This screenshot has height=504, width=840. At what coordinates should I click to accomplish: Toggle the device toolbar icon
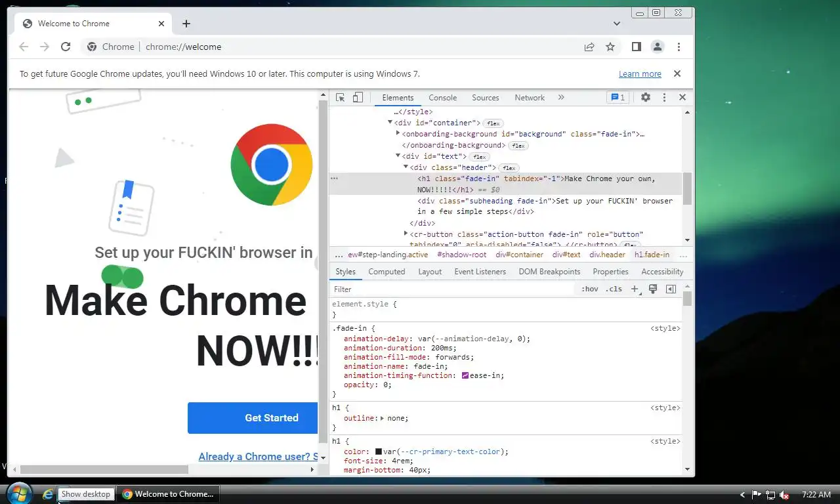(x=358, y=97)
